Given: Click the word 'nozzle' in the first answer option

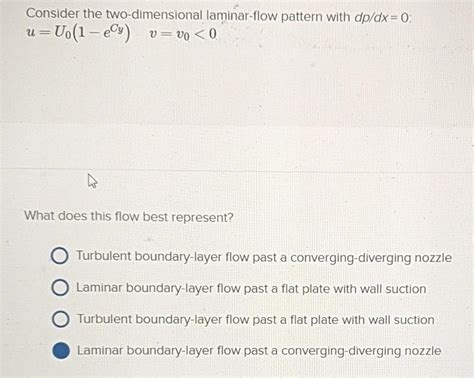Looking at the screenshot, I should 433,258.
